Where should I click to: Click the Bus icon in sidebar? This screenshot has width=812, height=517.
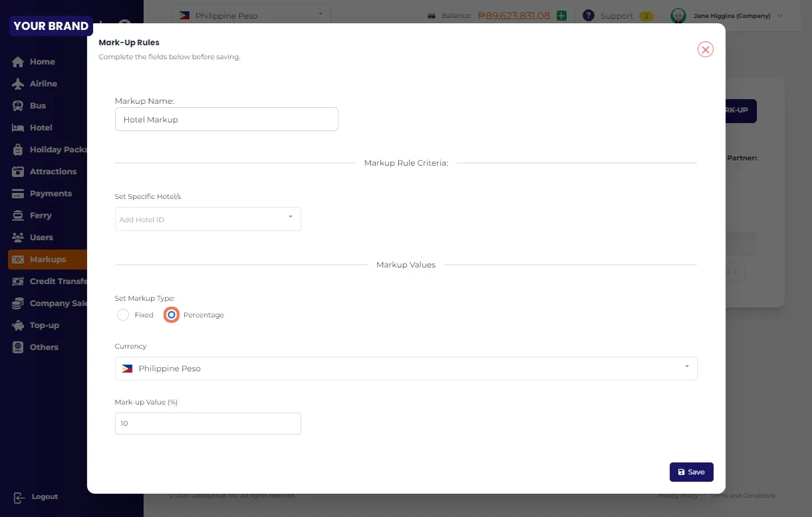(18, 106)
